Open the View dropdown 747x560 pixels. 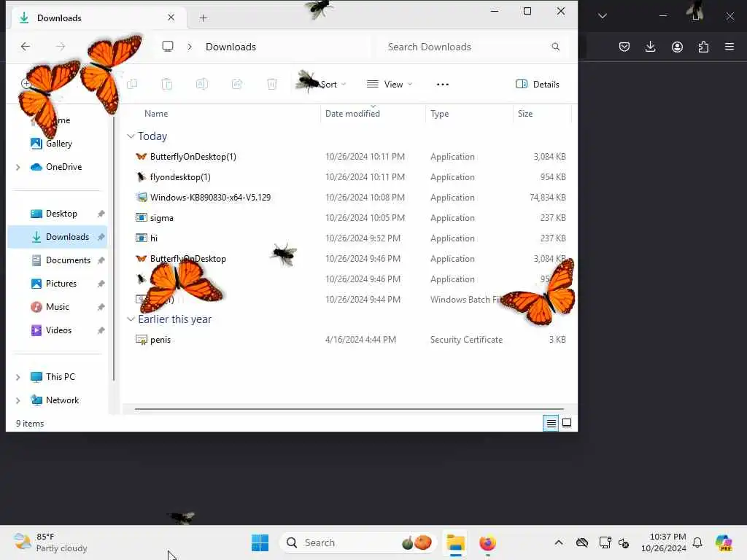390,85
